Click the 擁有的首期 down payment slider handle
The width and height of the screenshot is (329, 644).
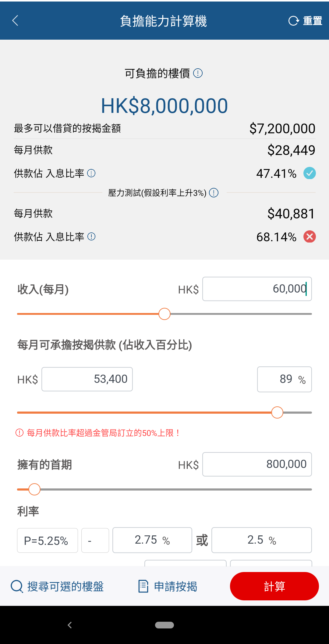[34, 489]
